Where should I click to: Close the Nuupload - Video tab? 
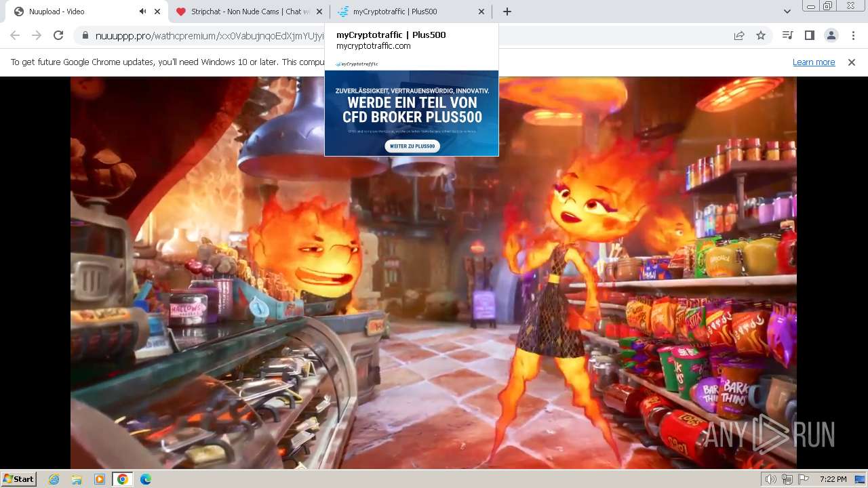pos(157,12)
